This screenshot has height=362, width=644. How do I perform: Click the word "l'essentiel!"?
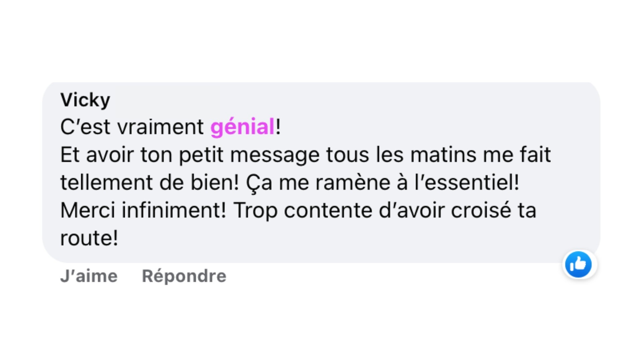click(x=467, y=183)
